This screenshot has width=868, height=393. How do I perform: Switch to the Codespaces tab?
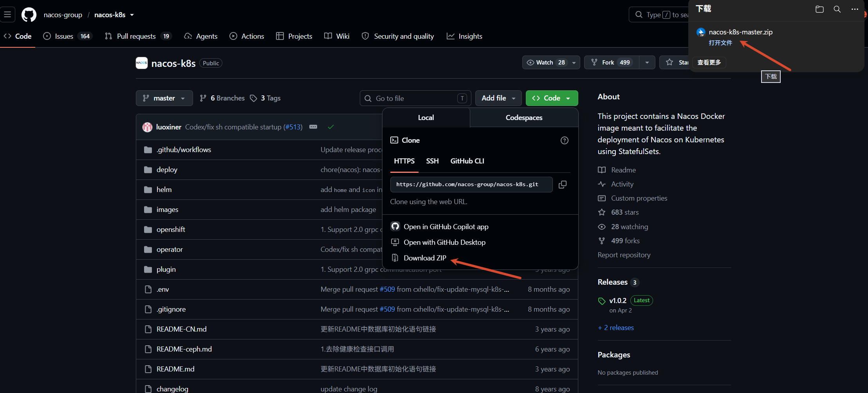(x=524, y=118)
